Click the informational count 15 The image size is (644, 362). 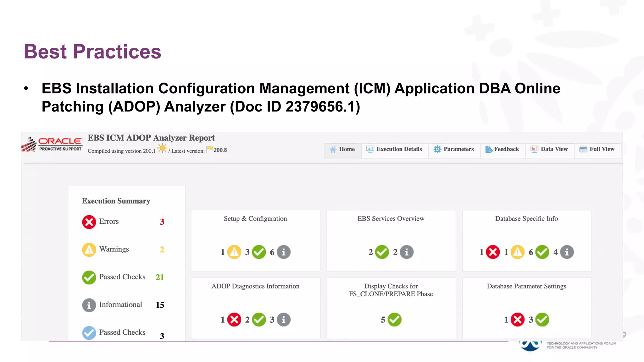tap(160, 305)
